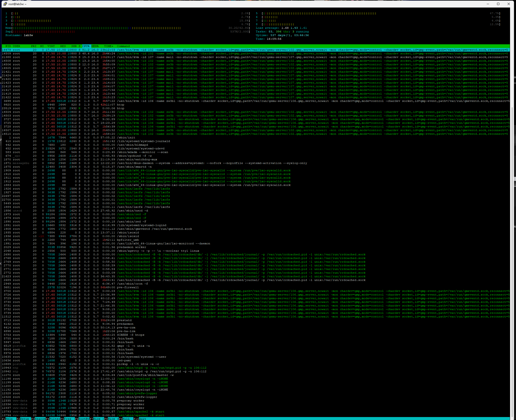Select the pve-ha-crm process row
The image size is (516, 420).
click(256, 328)
